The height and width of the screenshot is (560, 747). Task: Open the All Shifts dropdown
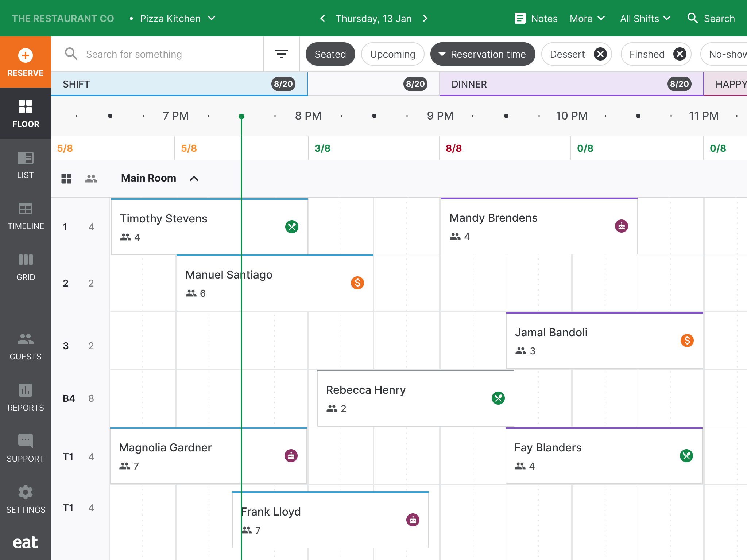(x=645, y=18)
